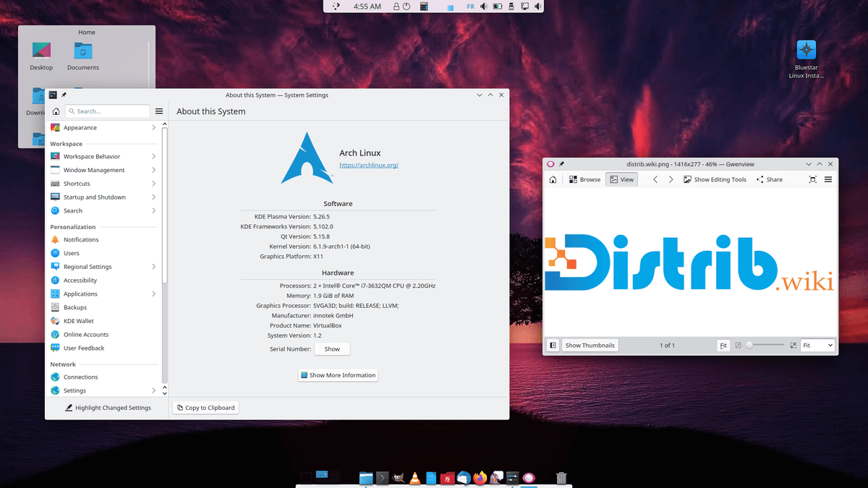
Task: Expand Shortcuts settings category
Action: click(x=103, y=184)
